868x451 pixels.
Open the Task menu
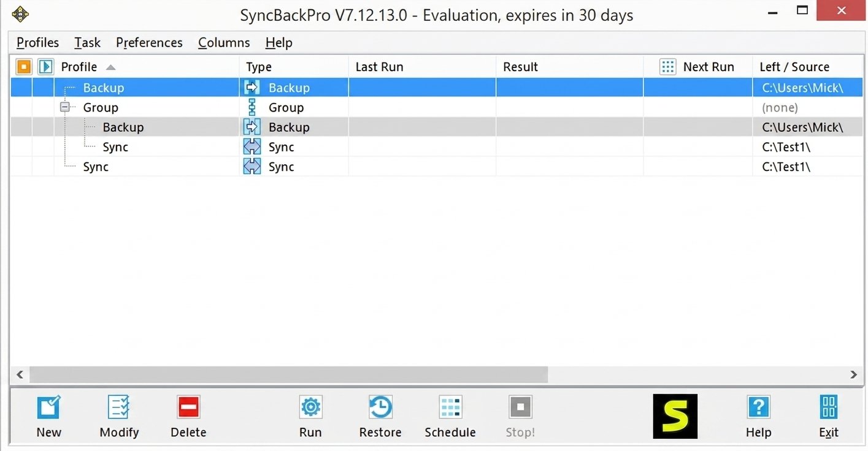pos(87,42)
